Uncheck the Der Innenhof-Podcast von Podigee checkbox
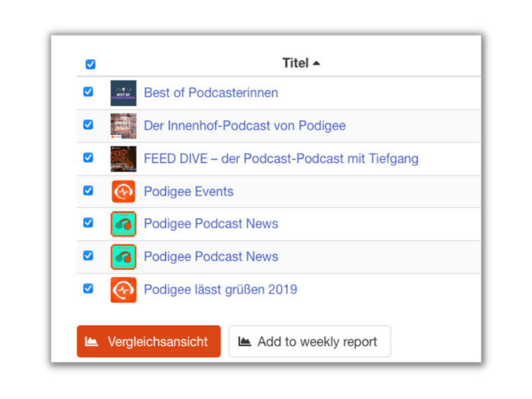 [x=88, y=124]
